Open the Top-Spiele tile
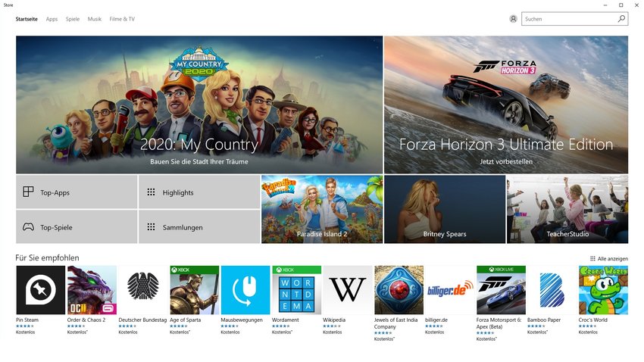Viewport: 644px width, 362px height. [x=77, y=227]
